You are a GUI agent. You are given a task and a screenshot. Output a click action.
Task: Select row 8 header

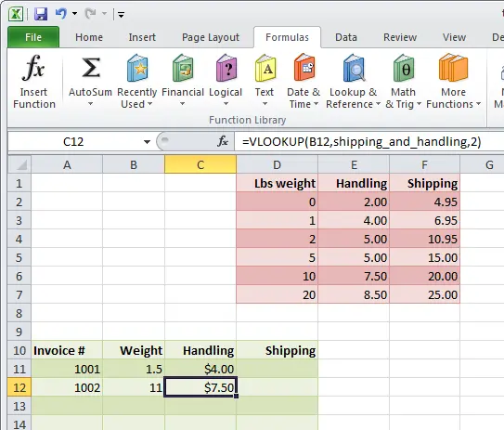click(x=19, y=313)
